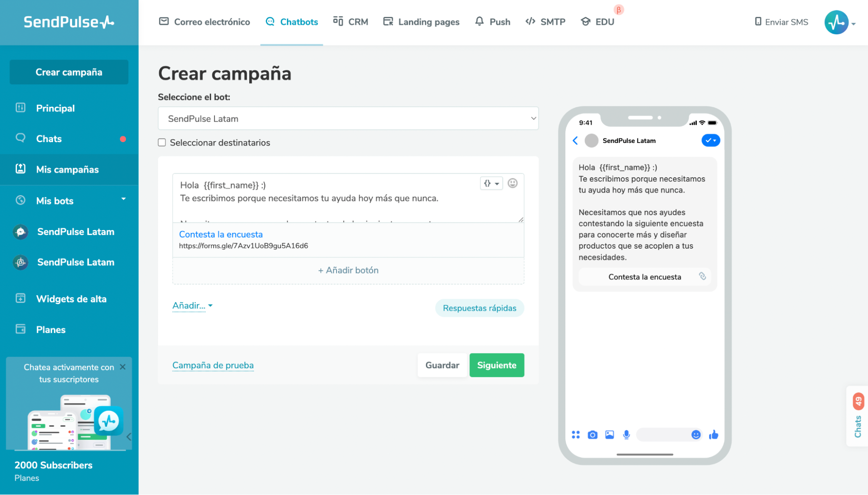Viewport: 868px width, 495px height.
Task: Click the red unread dot on Chats
Action: (123, 139)
